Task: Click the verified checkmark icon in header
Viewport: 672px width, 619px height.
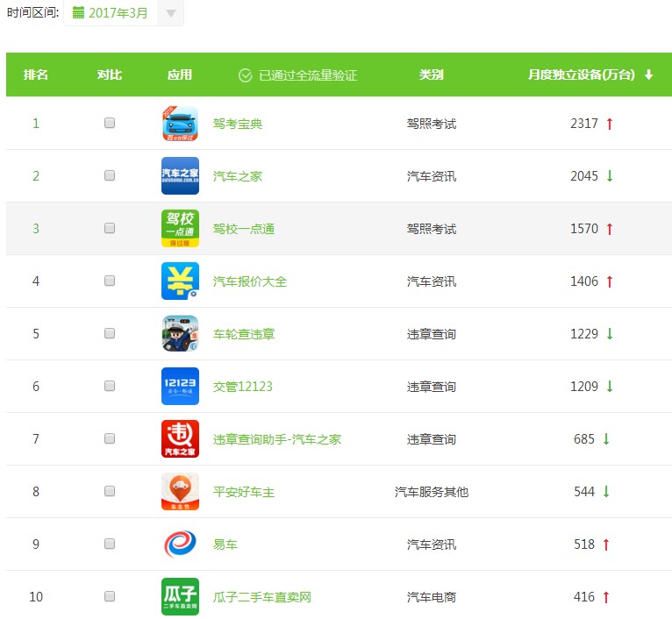Action: coord(245,75)
